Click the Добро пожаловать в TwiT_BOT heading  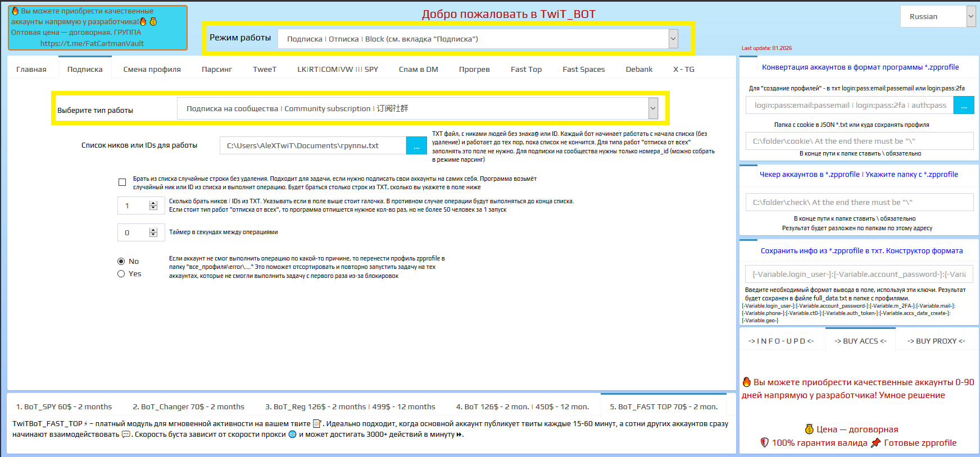tap(509, 14)
